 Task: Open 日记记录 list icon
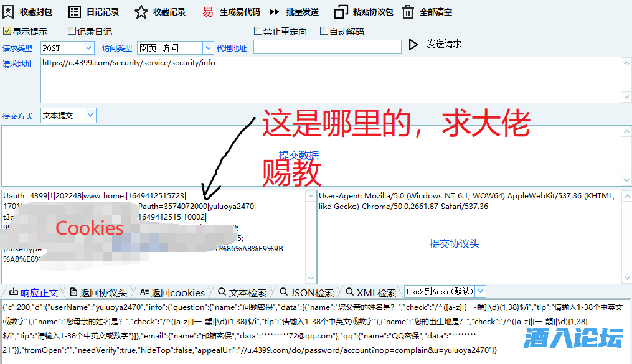tap(75, 12)
